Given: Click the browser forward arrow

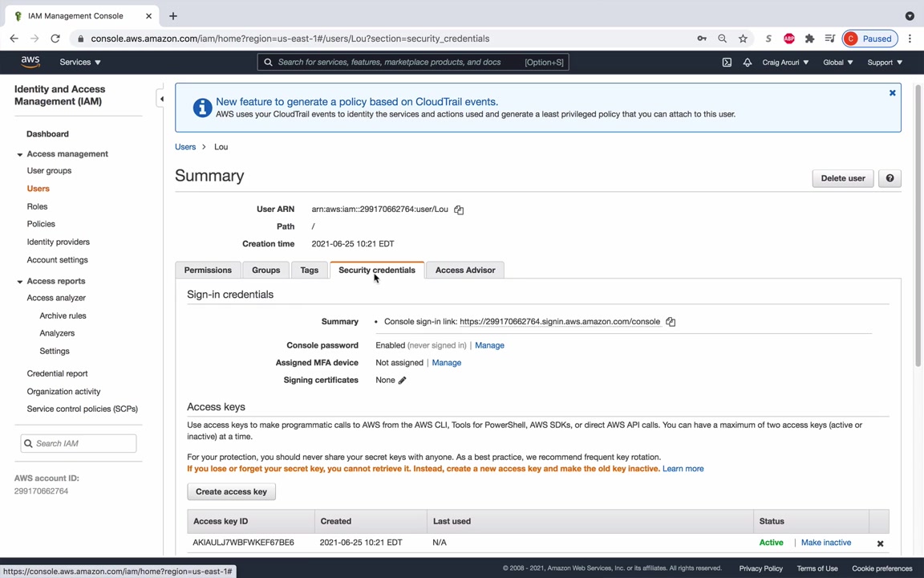Looking at the screenshot, I should (34, 39).
